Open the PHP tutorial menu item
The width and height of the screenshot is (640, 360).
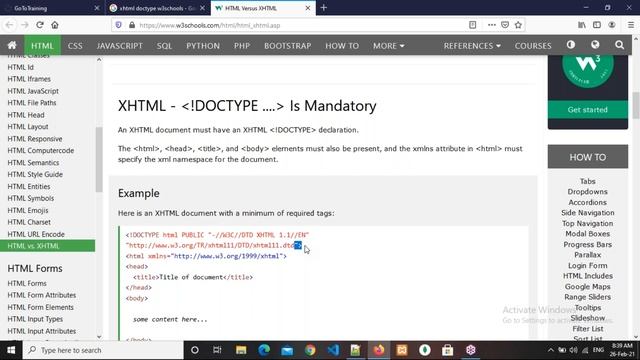(x=242, y=46)
